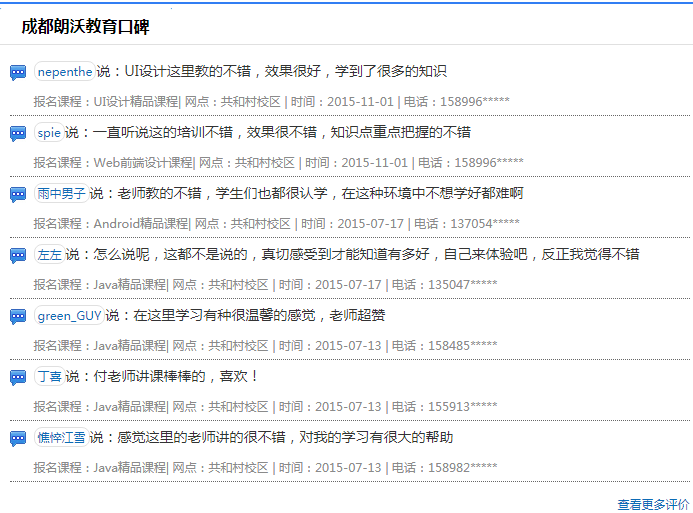Screen dimensions: 693x513
Task: Click the details line with Android精品课程
Action: [x=277, y=224]
